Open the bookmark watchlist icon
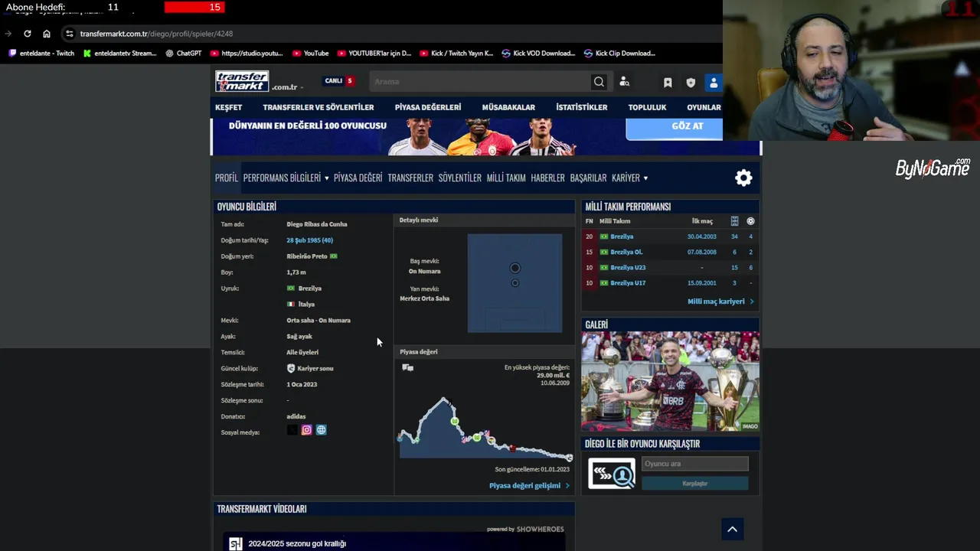 pos(668,83)
